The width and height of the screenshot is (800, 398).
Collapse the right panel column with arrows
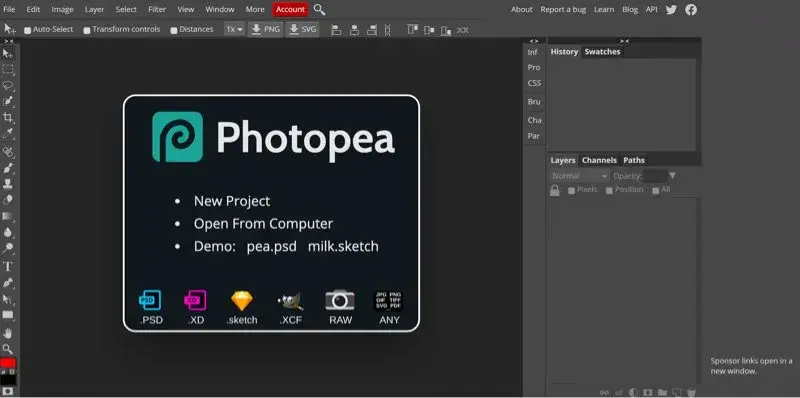click(624, 41)
